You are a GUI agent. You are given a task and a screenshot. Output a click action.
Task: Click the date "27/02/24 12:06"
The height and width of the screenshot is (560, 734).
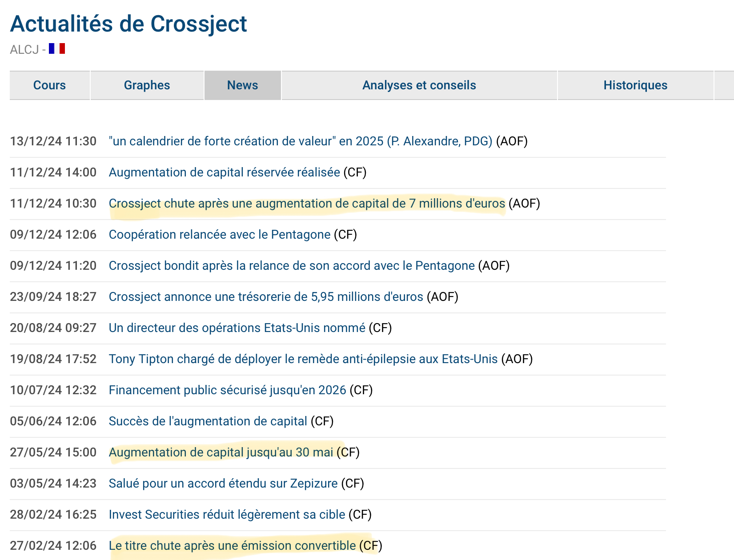53,546
